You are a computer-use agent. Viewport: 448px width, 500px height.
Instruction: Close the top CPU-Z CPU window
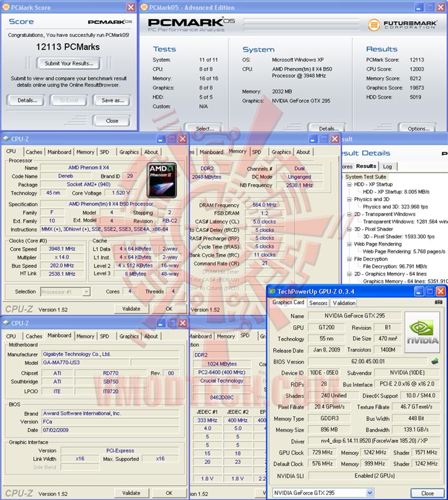click(x=182, y=139)
